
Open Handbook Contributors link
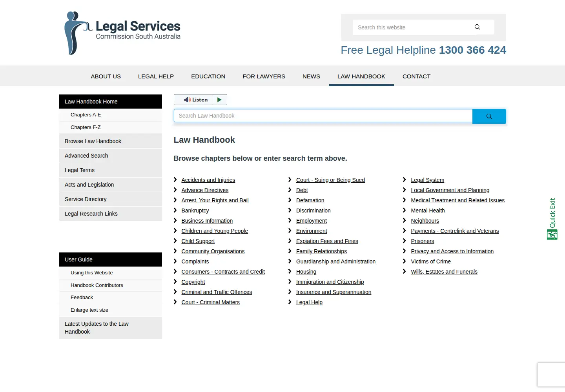110,285
